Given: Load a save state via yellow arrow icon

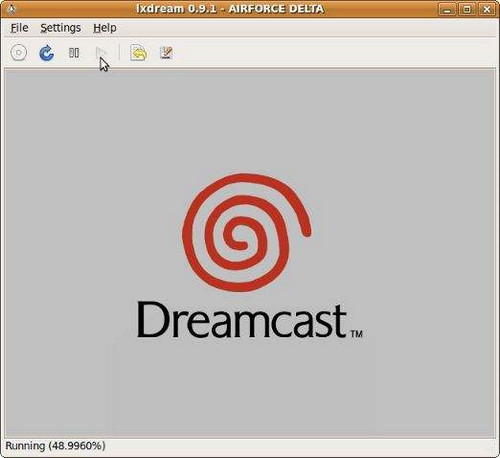Looking at the screenshot, I should (x=138, y=53).
